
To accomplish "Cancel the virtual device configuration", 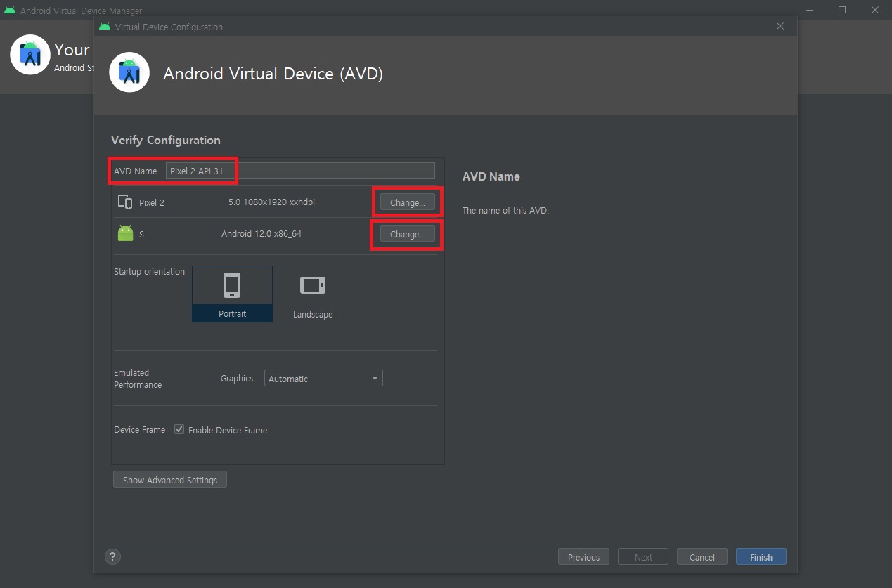I will coord(702,557).
